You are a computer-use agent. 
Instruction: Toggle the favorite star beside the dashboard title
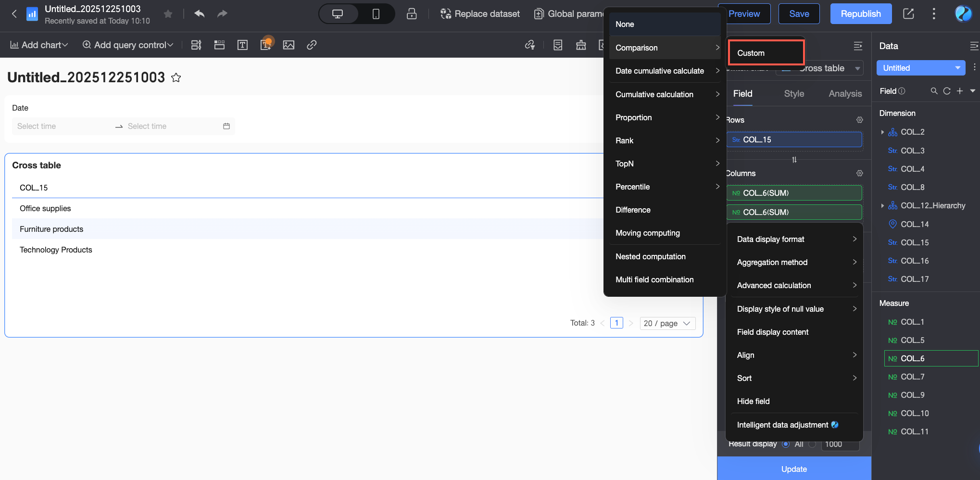coord(176,77)
